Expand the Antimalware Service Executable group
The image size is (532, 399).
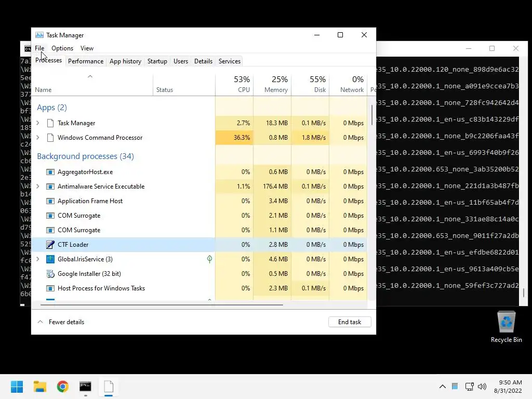pyautogui.click(x=37, y=187)
